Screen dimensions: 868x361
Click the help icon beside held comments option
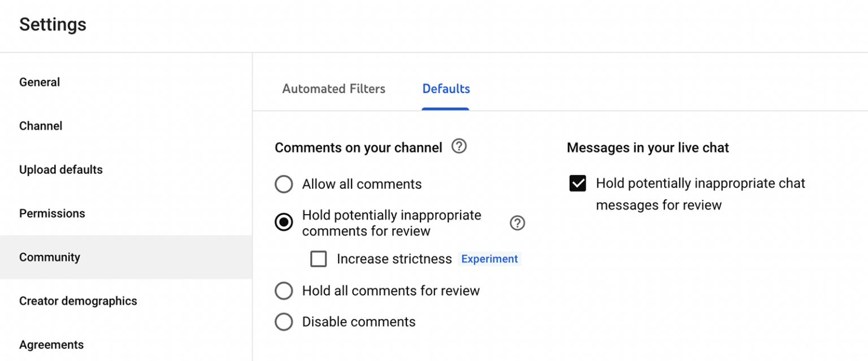(x=517, y=223)
